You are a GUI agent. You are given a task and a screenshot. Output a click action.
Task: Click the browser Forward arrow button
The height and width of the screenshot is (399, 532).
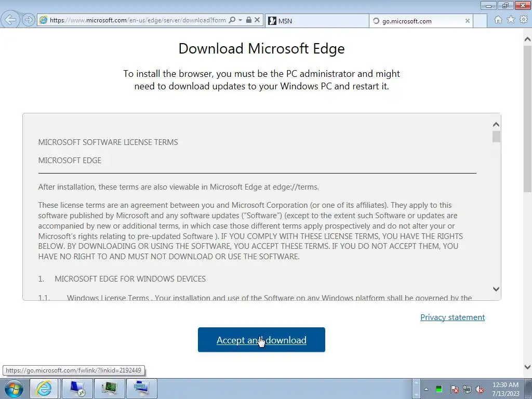point(29,20)
